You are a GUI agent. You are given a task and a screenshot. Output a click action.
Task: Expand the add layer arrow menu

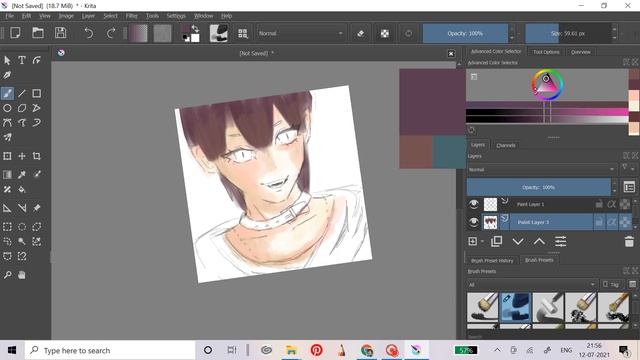pos(482,242)
